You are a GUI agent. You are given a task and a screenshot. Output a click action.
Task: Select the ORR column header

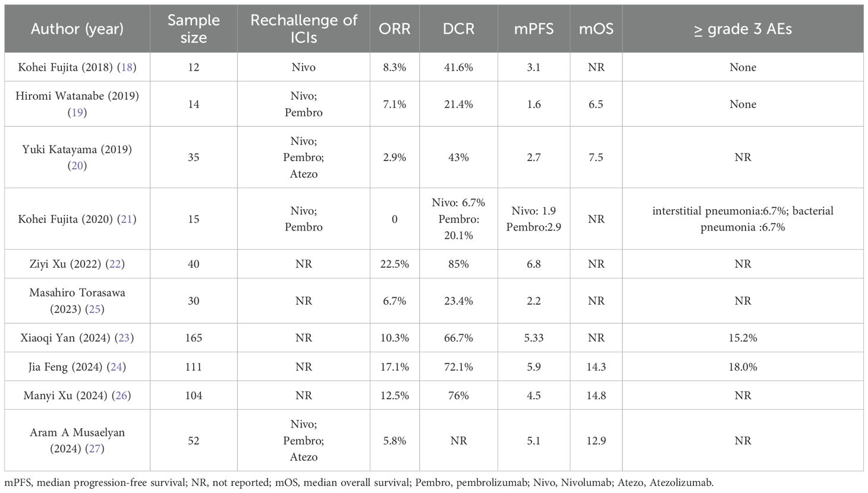[x=395, y=29]
